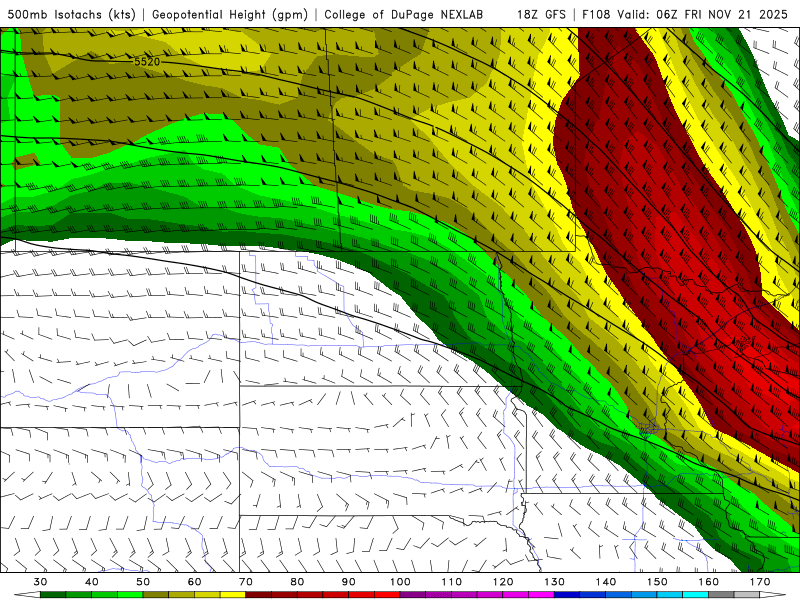The image size is (800, 600).
Task: Click the "Valid: 06Z FRI NOV 21 2025" text
Action: coord(703,14)
